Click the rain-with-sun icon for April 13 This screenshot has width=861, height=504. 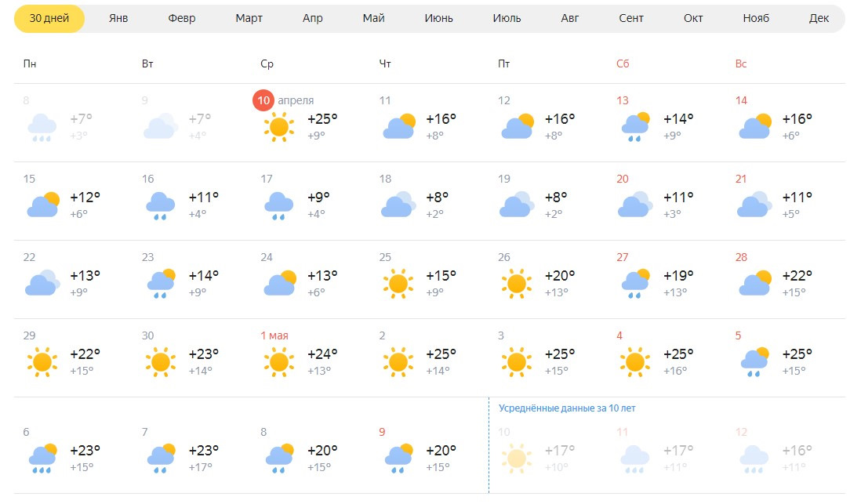pos(634,126)
